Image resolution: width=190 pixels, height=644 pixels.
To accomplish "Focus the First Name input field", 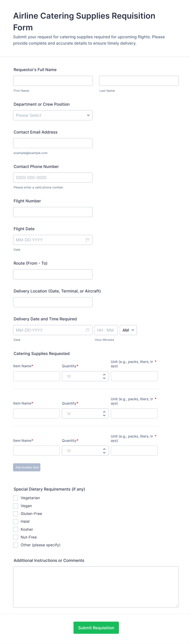I will tap(53, 81).
